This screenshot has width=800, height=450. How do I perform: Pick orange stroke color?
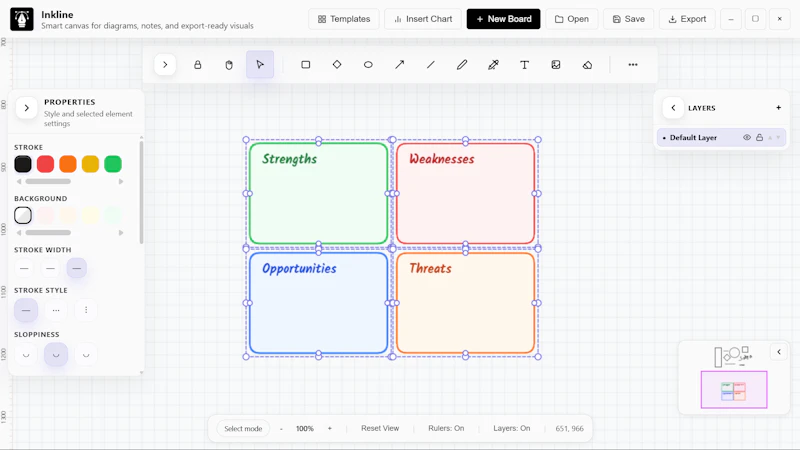coord(68,164)
